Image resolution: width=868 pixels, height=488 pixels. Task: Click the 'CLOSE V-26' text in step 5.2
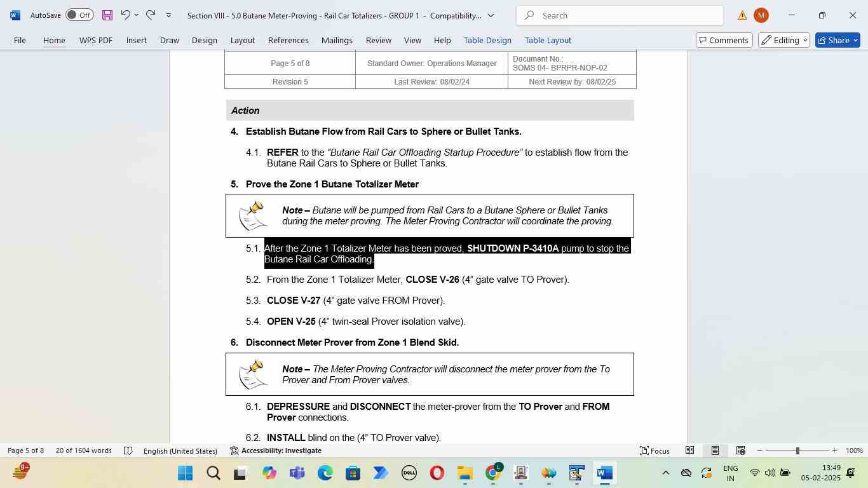[x=432, y=280]
